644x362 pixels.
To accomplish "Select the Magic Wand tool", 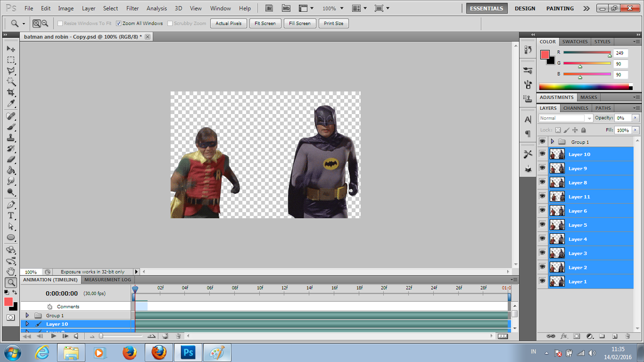I will (11, 82).
